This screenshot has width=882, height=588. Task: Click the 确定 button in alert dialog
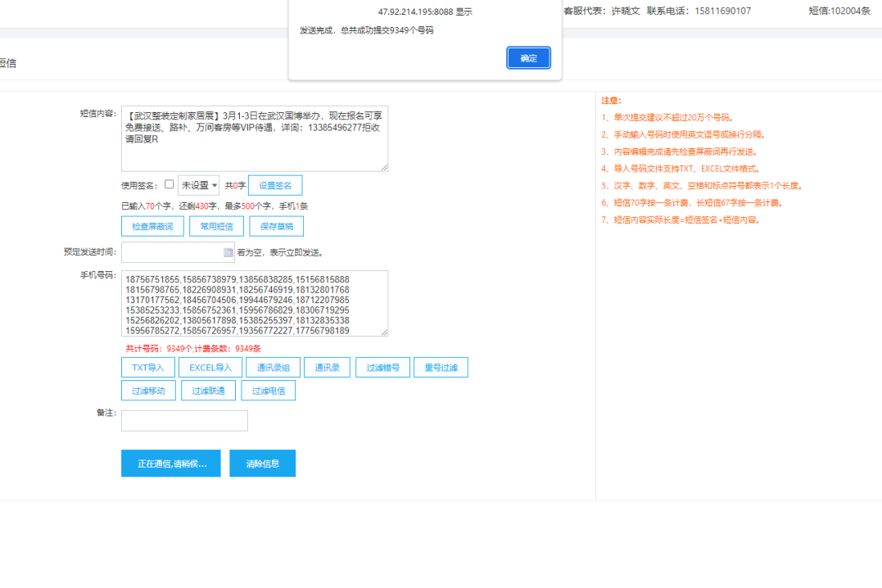528,58
